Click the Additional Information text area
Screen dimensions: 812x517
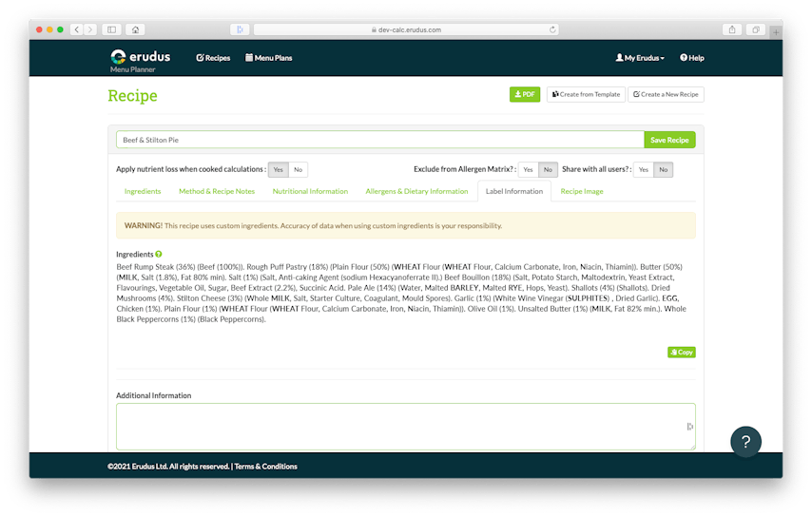[x=406, y=427]
